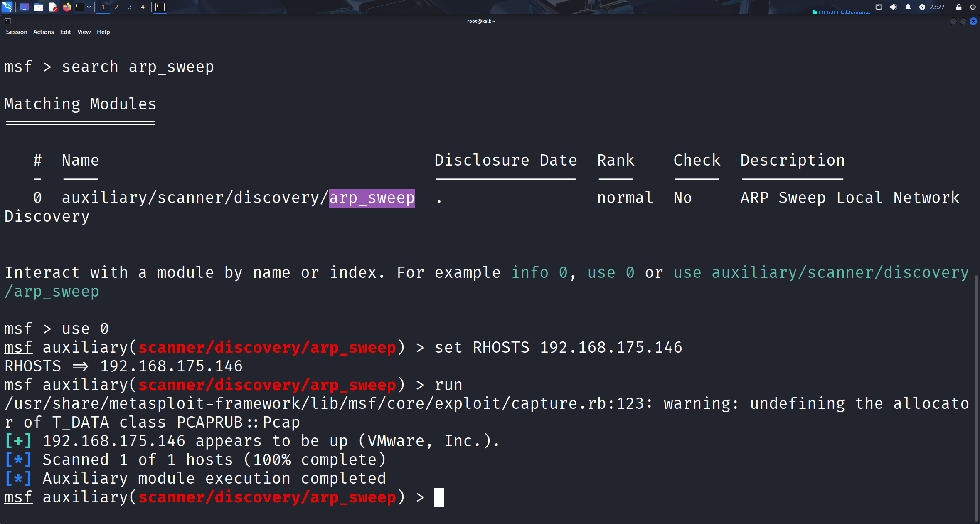Expand the terminal launcher dropdown arrow
The height and width of the screenshot is (524, 980).
(x=89, y=7)
